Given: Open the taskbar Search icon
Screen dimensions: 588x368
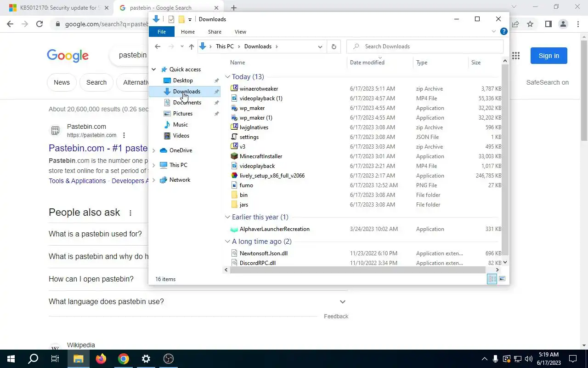Looking at the screenshot, I should point(33,359).
